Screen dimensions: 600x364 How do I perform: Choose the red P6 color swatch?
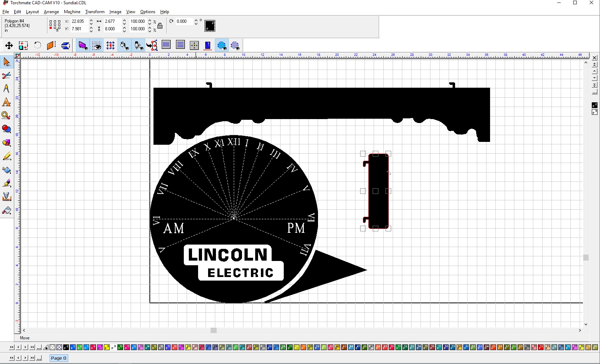pyautogui.click(x=93, y=347)
